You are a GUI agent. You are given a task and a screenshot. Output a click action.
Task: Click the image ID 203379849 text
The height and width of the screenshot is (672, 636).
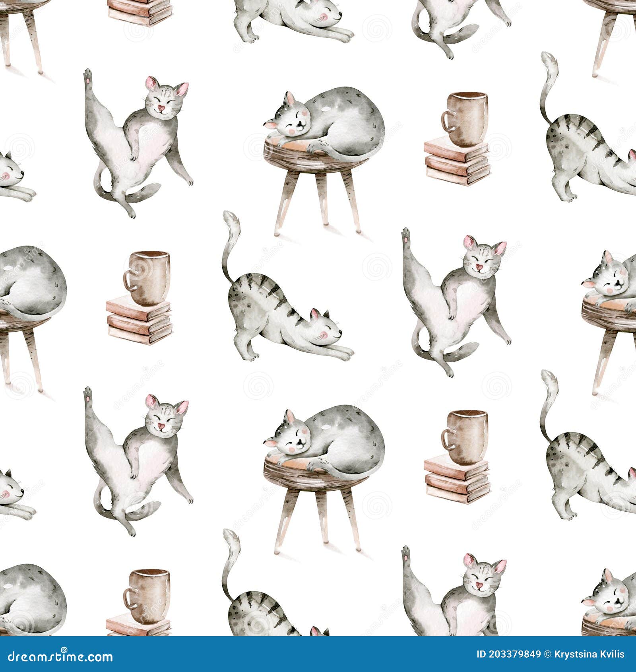coord(508,654)
